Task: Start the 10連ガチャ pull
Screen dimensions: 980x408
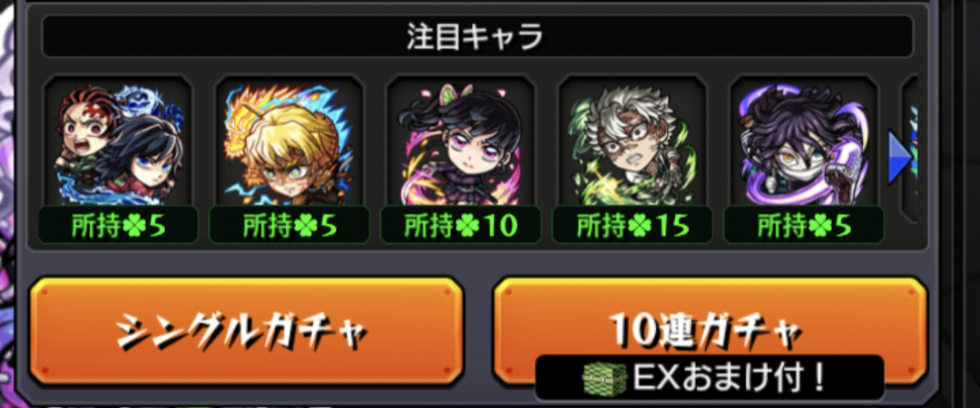Action: click(710, 331)
